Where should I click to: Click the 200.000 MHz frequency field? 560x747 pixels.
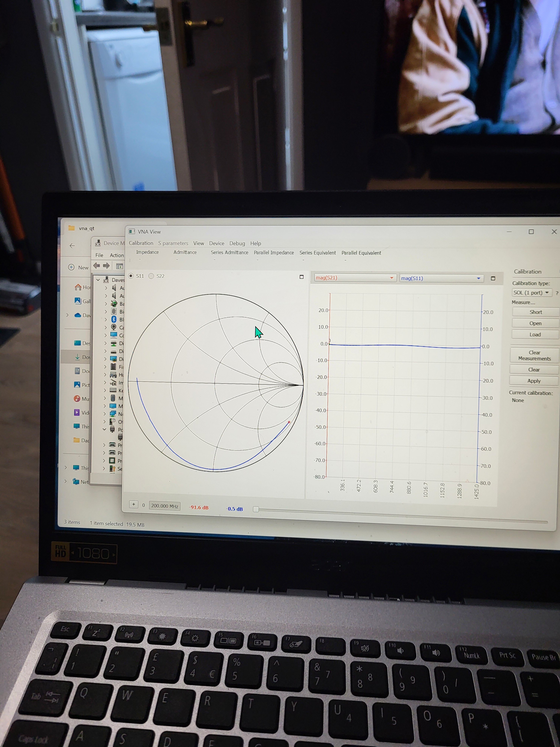(164, 506)
